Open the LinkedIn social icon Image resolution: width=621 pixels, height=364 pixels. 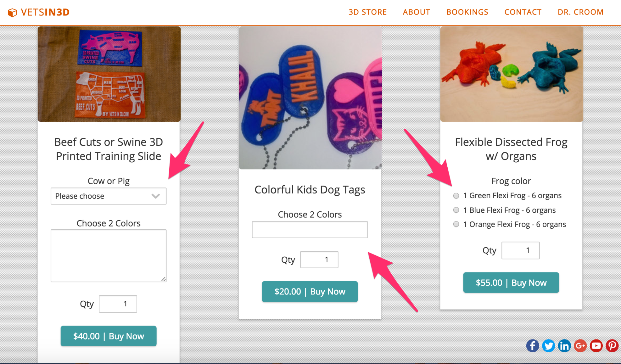[x=564, y=346]
